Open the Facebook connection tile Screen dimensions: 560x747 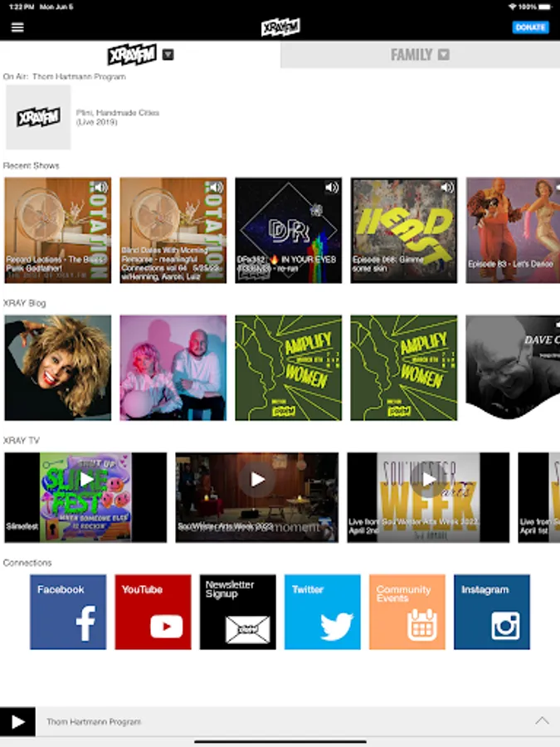68,612
